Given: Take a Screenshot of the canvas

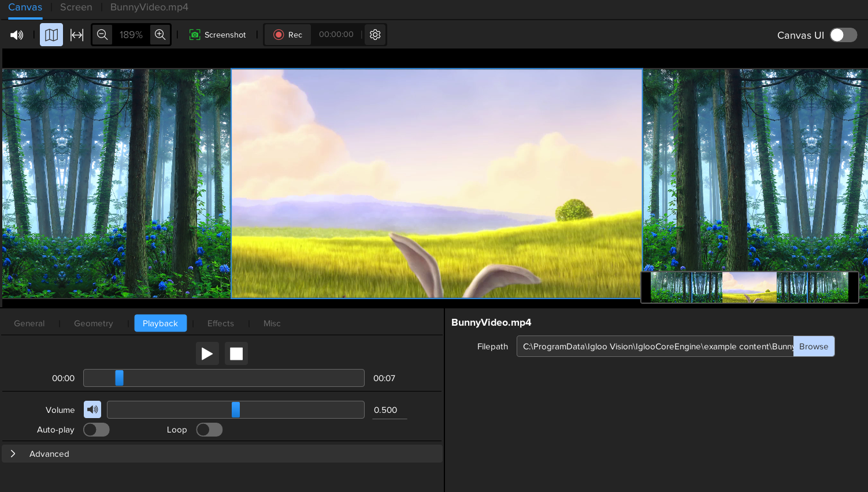Looking at the screenshot, I should click(217, 35).
